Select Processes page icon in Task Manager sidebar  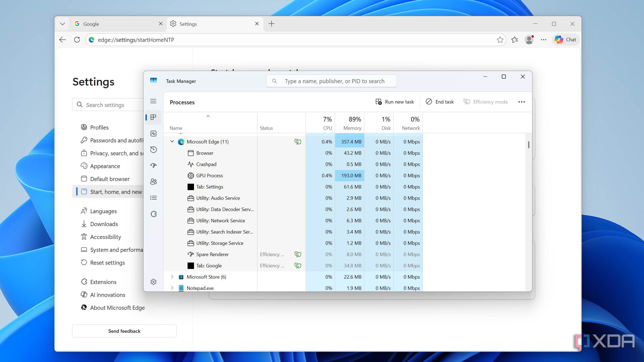click(x=153, y=117)
